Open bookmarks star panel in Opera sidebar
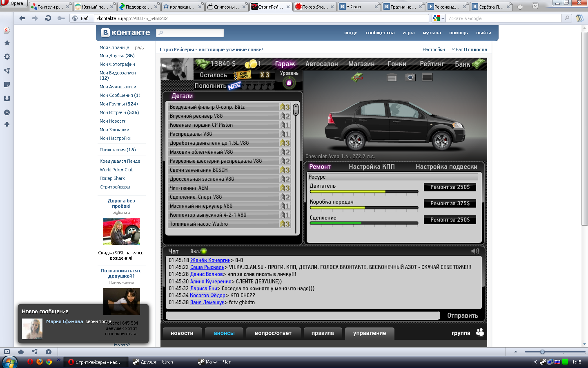Screen dimensions: 588x368 click(7, 43)
